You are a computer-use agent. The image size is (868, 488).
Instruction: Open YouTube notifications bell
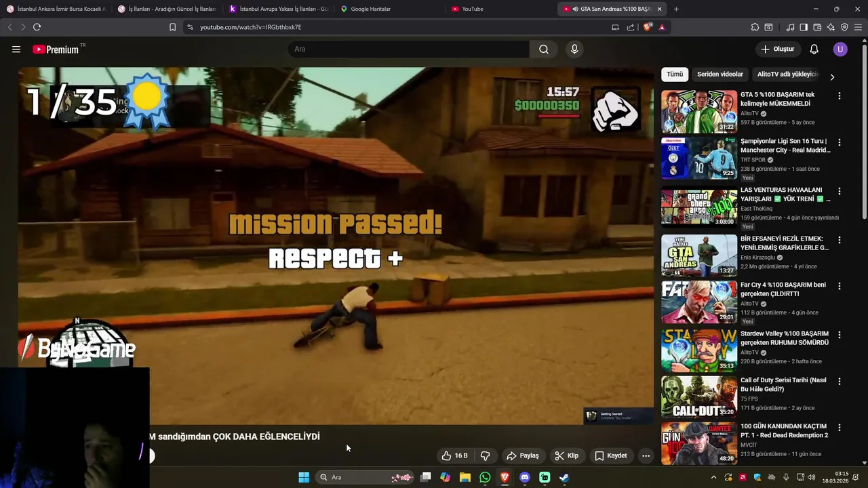pos(814,49)
